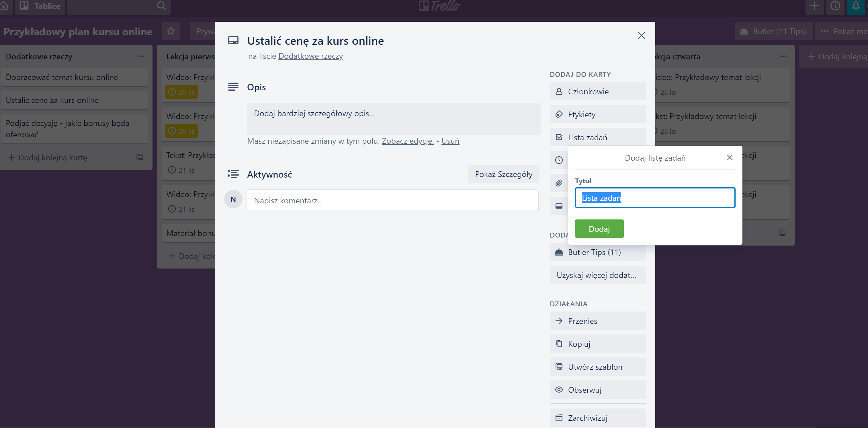Open Dodatkowe rzeczy list menu dots
Image resolution: width=868 pixels, height=428 pixels.
tap(141, 56)
